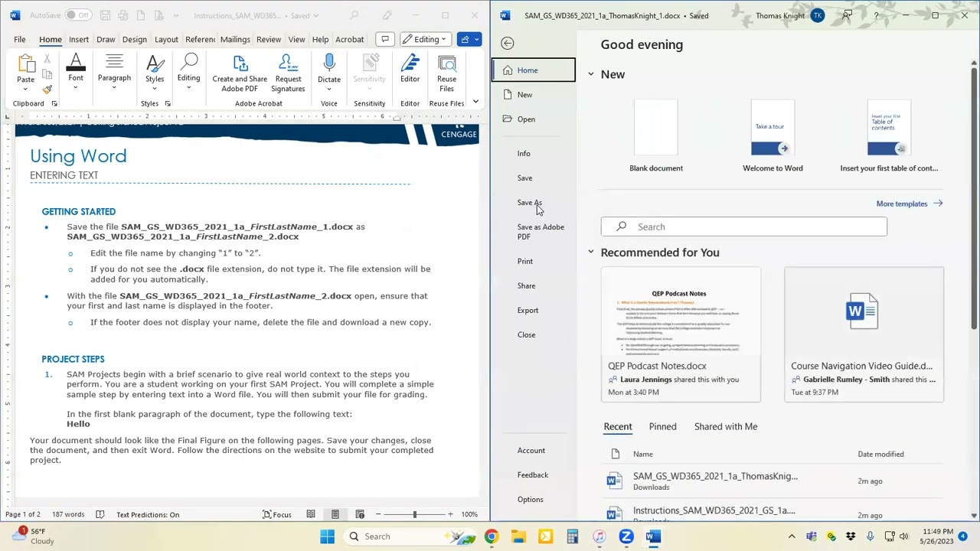
Task: Click Create and Share Adobe PDF
Action: [x=240, y=73]
